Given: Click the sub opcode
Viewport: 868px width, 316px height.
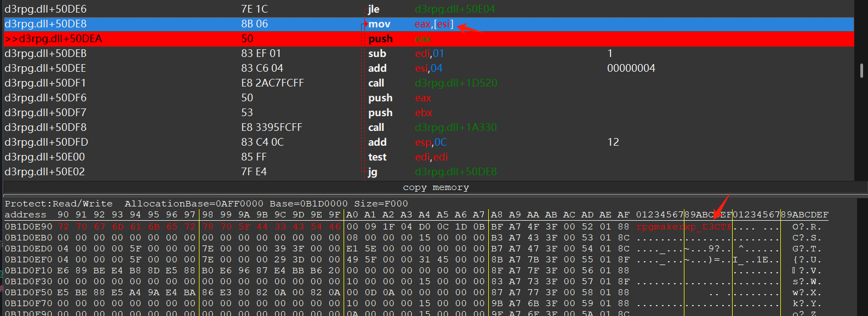Looking at the screenshot, I should pyautogui.click(x=377, y=54).
